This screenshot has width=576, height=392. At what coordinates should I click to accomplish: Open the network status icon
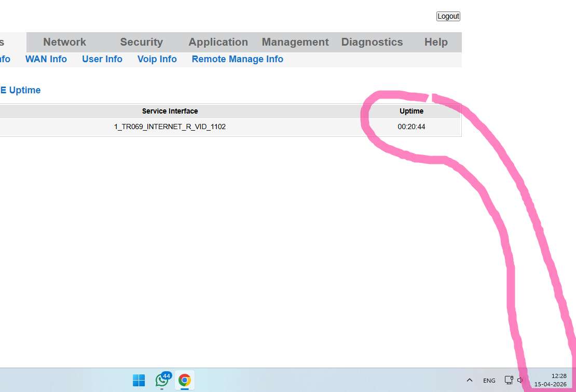[509, 380]
